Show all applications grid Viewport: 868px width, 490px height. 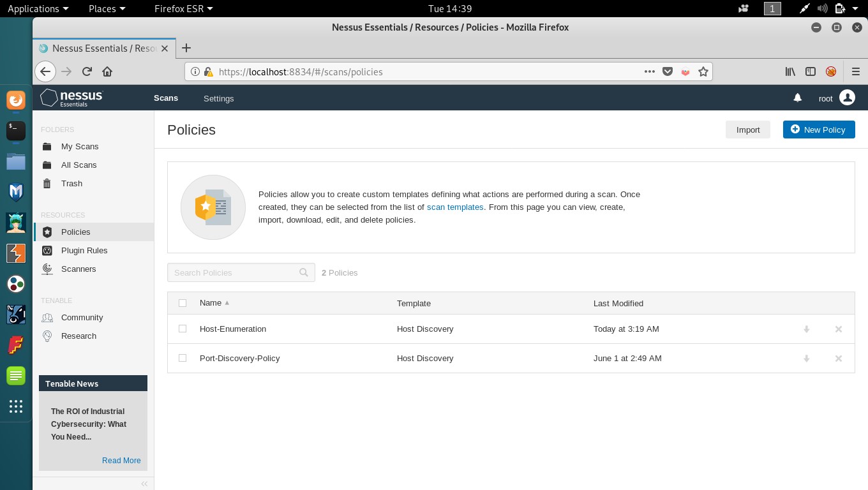coord(16,406)
